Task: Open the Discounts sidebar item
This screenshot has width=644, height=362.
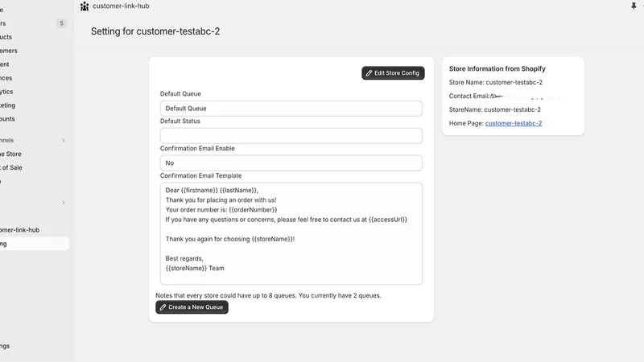Action: [7, 118]
